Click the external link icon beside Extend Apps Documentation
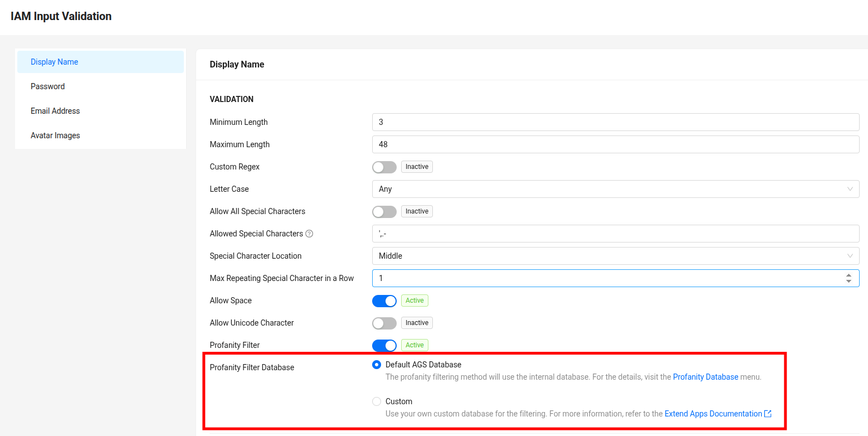 tap(768, 414)
